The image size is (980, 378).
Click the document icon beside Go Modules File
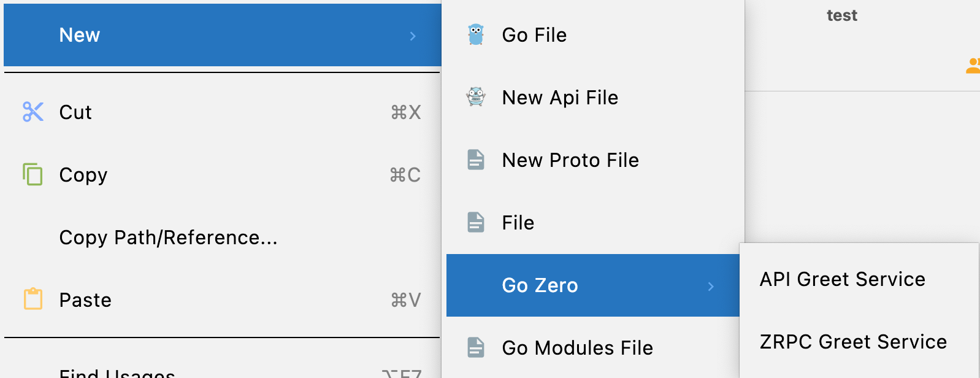tap(476, 347)
